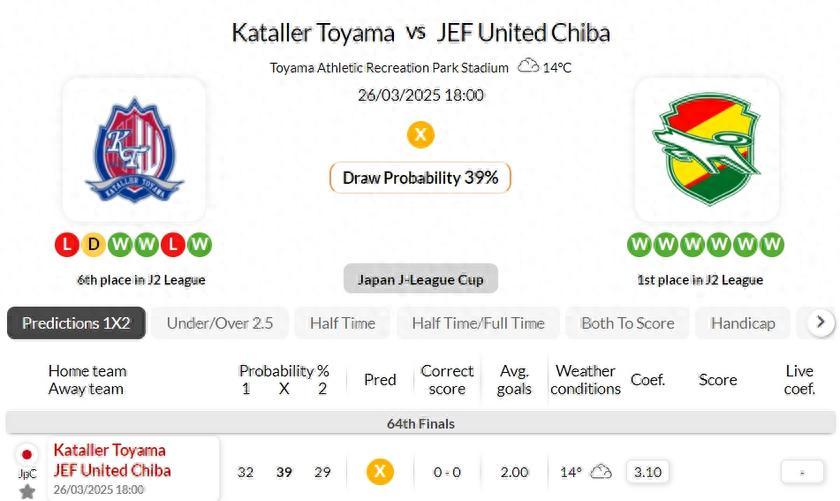The image size is (840, 501).
Task: Click the orange X prediction icon in the match row
Action: pos(379,472)
